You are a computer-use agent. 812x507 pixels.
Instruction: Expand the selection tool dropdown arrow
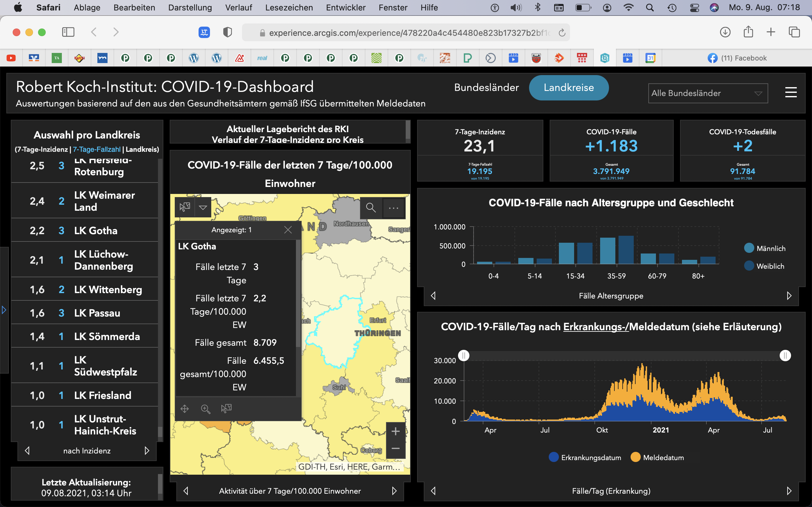point(203,207)
